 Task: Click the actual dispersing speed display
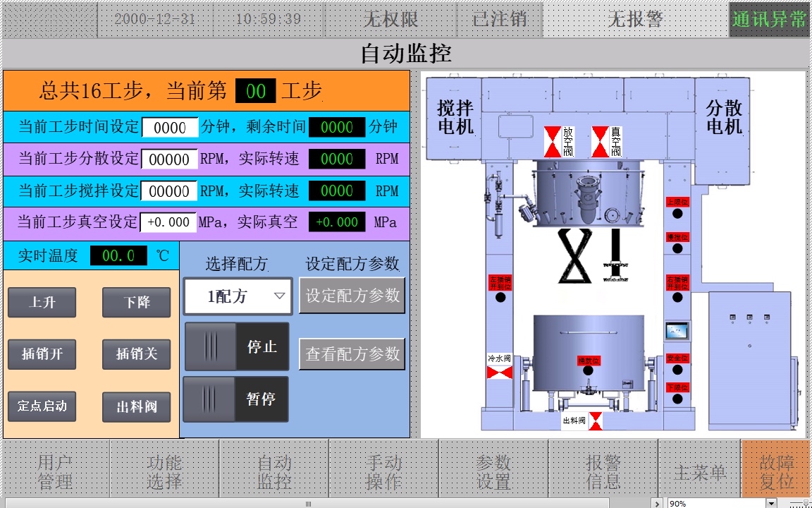337,159
